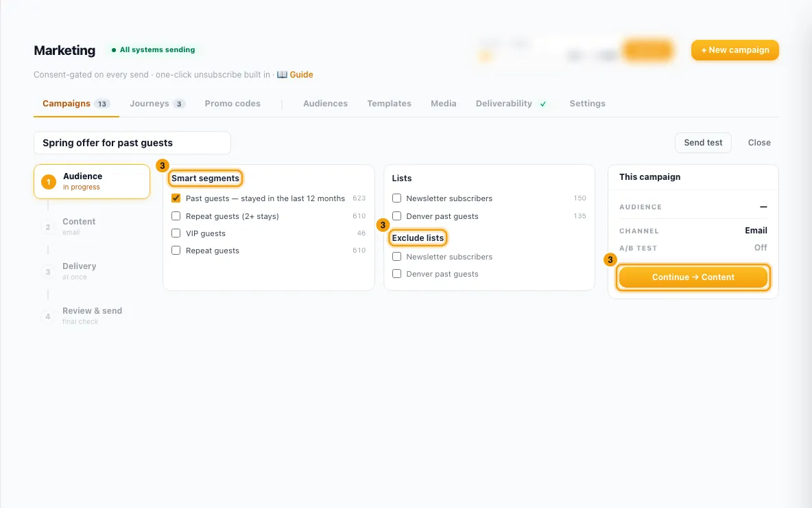812x508 pixels.
Task: Click the step 1 Audience circle
Action: pyautogui.click(x=49, y=182)
